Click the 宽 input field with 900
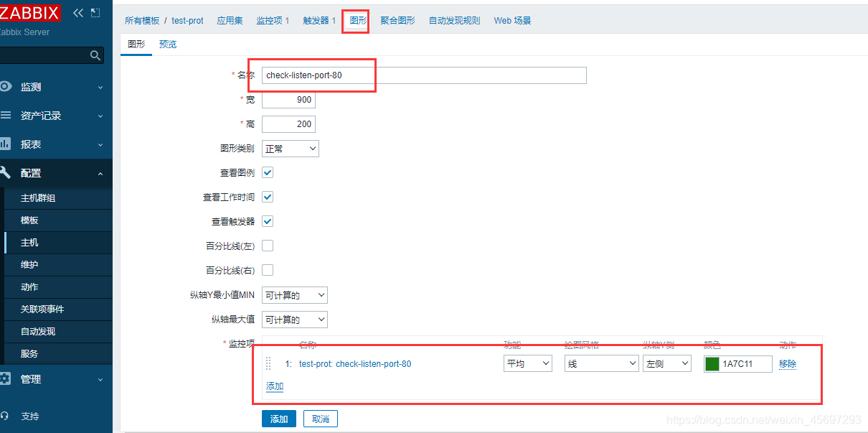 coord(288,100)
